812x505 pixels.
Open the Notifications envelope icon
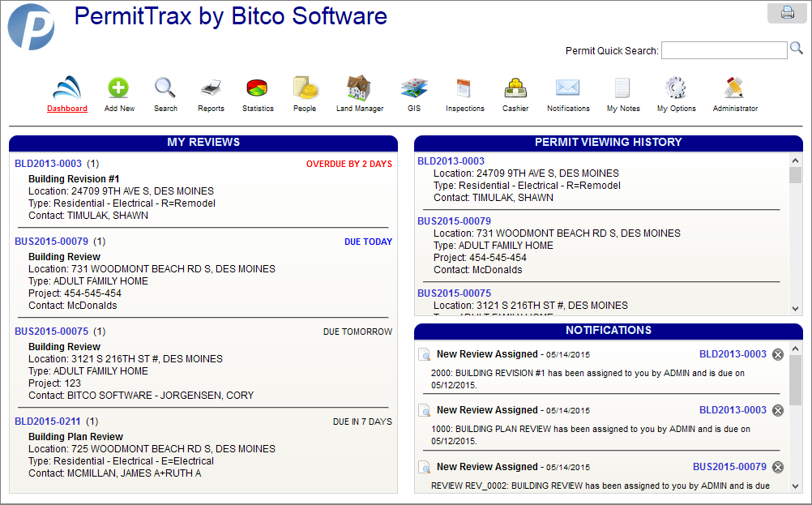click(x=567, y=88)
